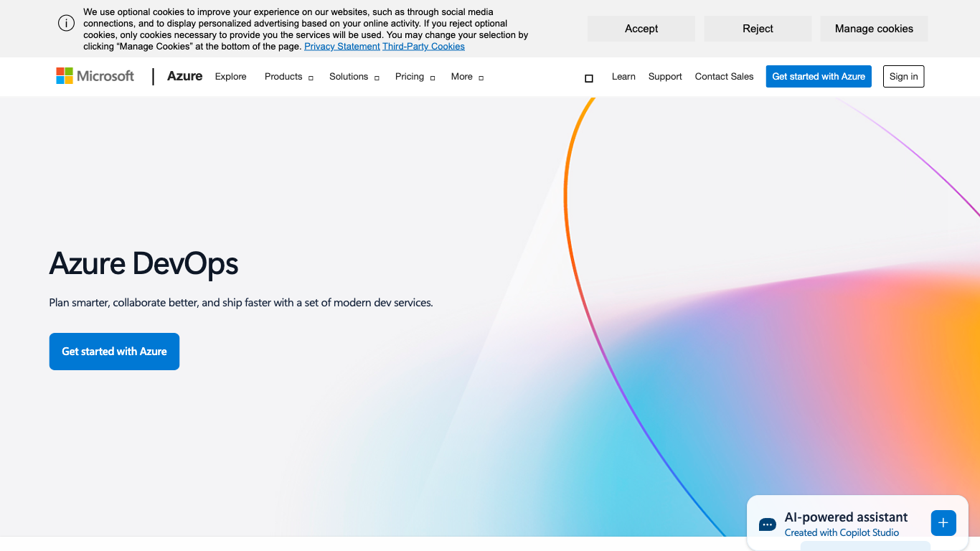The height and width of the screenshot is (551, 980).
Task: Click the 'Plan smarter, collaborate better' tagline
Action: click(x=241, y=303)
